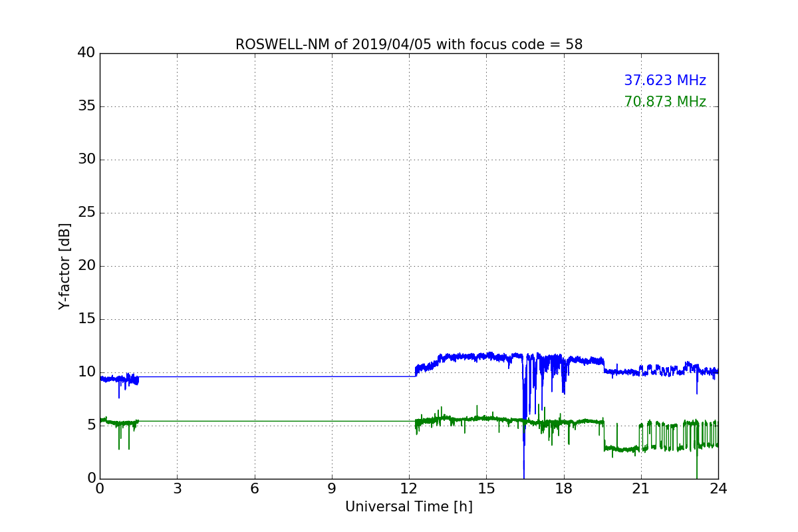Image resolution: width=798 pixels, height=532 pixels.
Task: Click y-axis tick label '30'
Action: (x=87, y=159)
